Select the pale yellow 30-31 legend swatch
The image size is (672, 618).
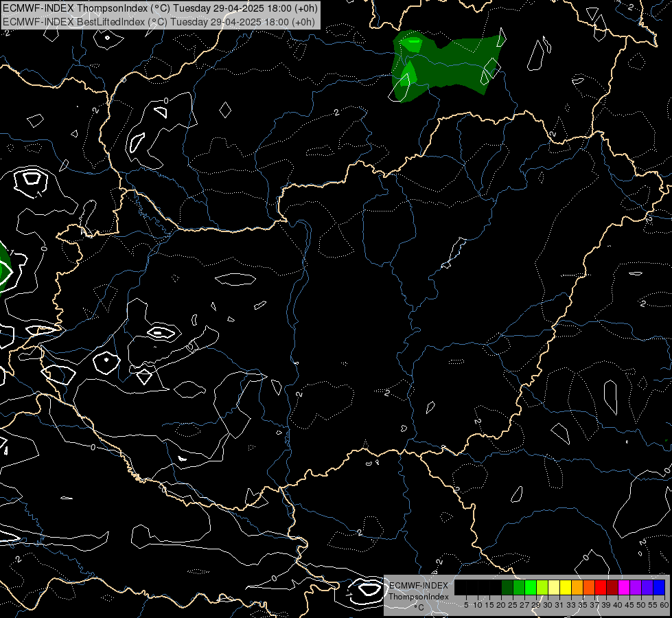click(x=554, y=588)
